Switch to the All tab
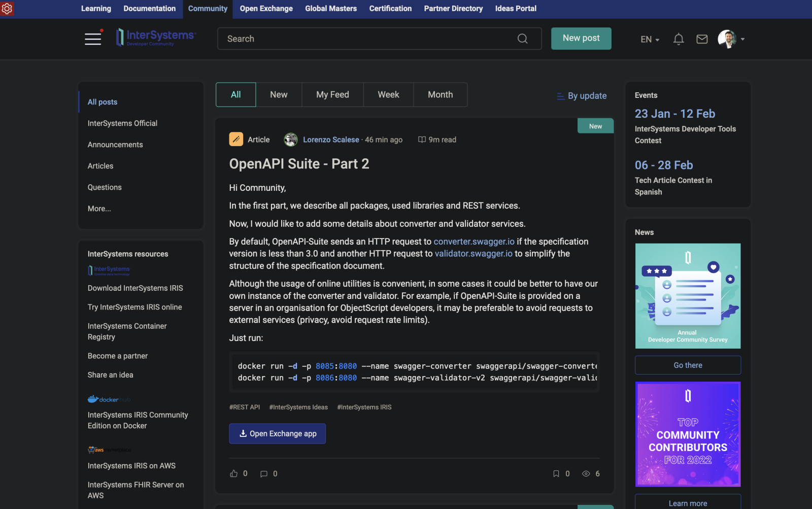The height and width of the screenshot is (509, 812). pyautogui.click(x=236, y=95)
